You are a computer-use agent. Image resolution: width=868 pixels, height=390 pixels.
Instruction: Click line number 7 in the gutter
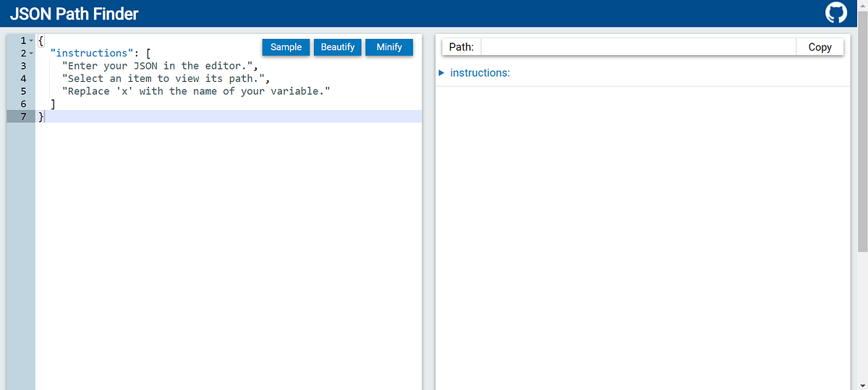coord(24,116)
